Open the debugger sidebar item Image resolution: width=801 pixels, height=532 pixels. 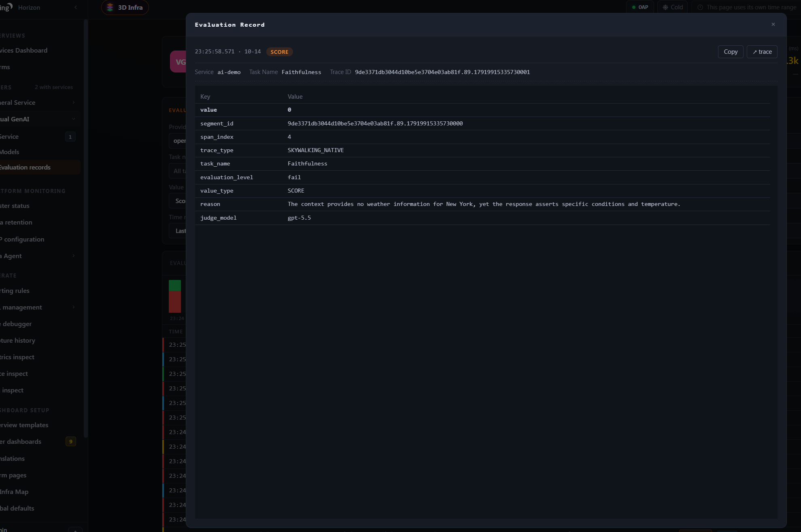point(16,324)
